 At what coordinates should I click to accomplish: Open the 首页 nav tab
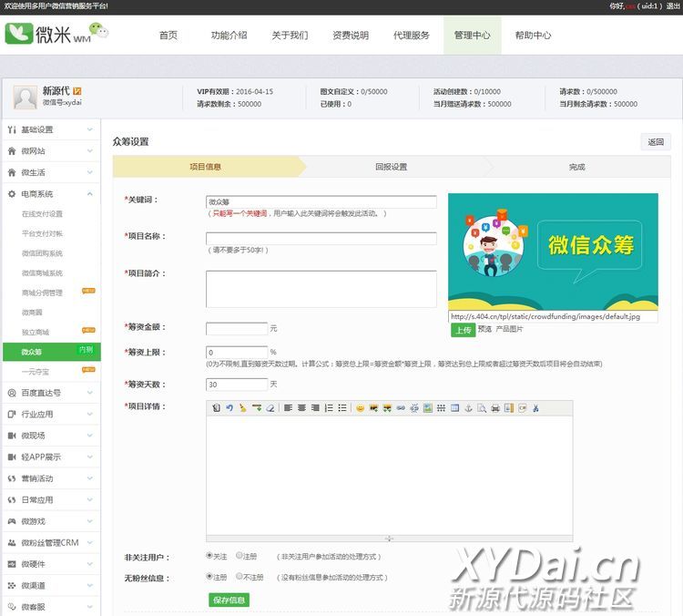168,36
